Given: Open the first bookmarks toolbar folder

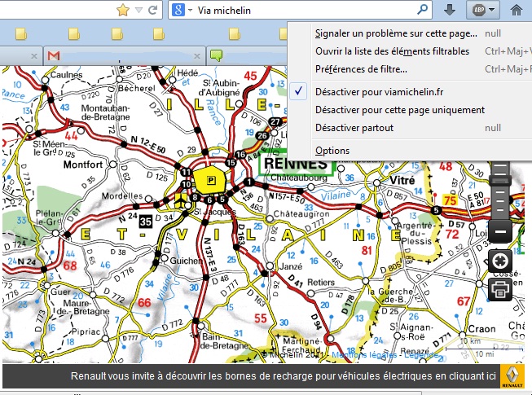Looking at the screenshot, I should coord(21,34).
